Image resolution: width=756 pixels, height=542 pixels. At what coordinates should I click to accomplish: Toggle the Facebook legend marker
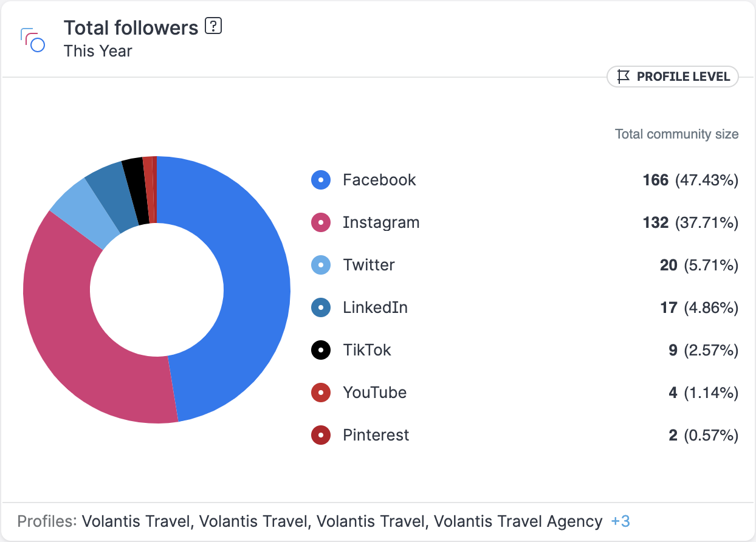point(321,180)
